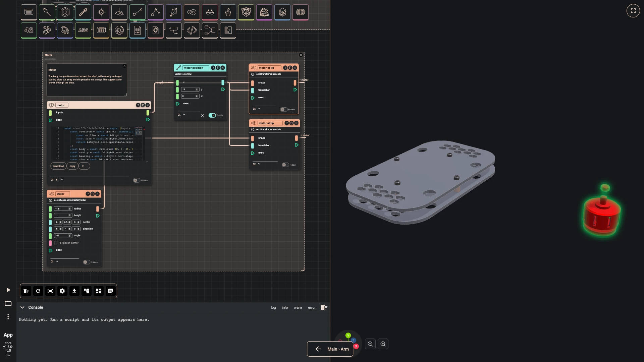This screenshot has width=644, height=362.
Task: Toggle Hidden switch on stator at tip node
Action: coord(285,165)
